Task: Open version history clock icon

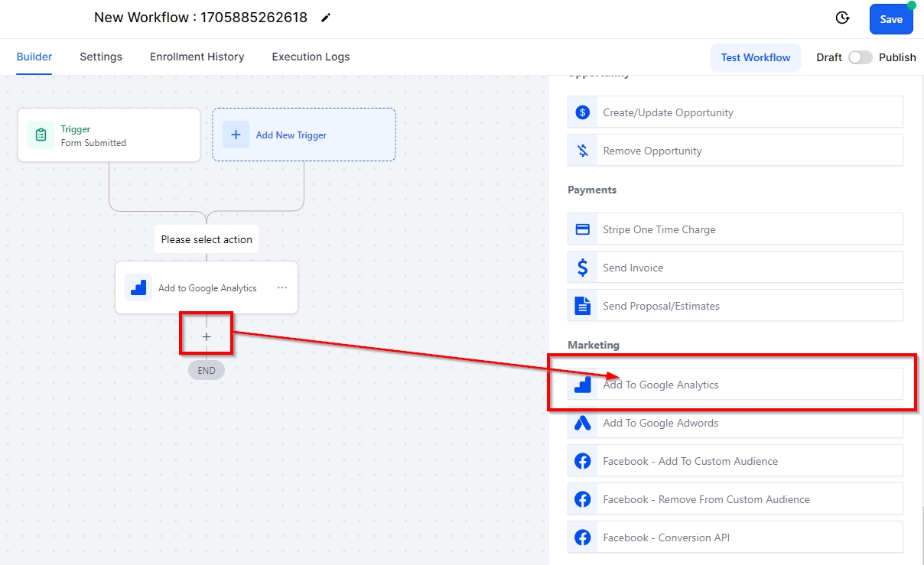Action: [x=842, y=18]
